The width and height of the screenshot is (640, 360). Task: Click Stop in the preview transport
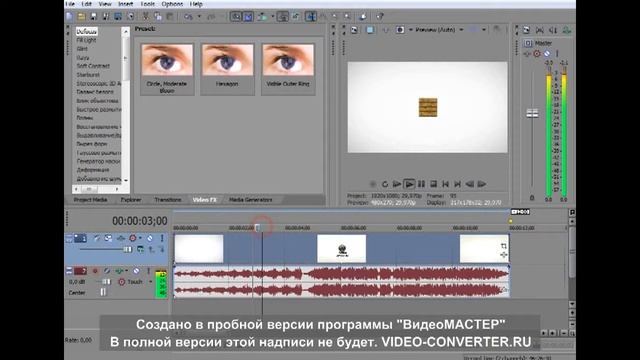433,184
